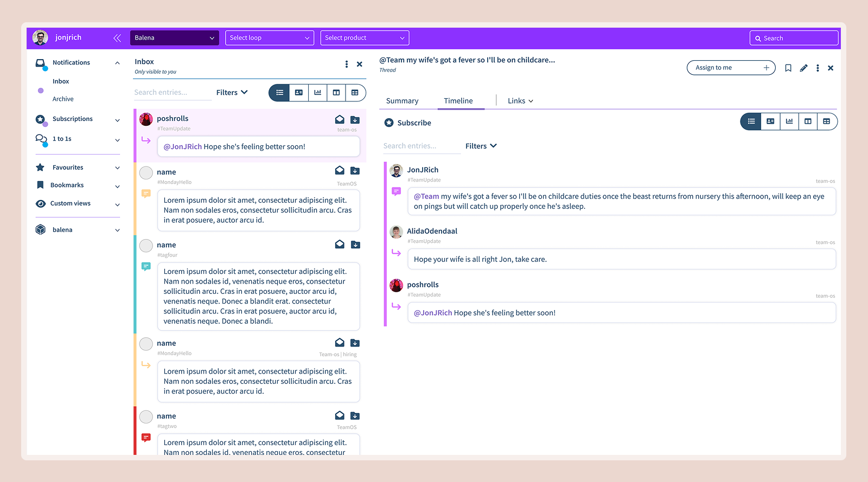
Task: Click Notifications inbox icon in sidebar
Action: pos(41,63)
